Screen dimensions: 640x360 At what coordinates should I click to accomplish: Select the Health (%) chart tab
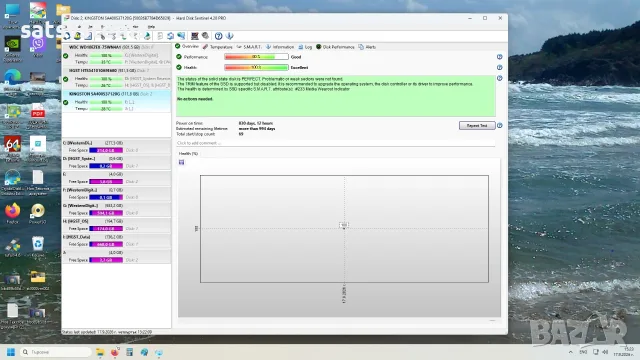pos(188,153)
